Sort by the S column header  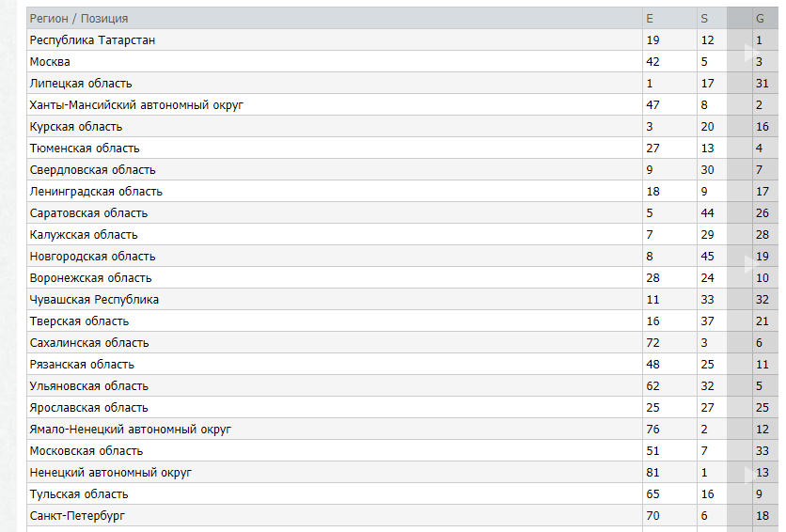[x=704, y=19]
